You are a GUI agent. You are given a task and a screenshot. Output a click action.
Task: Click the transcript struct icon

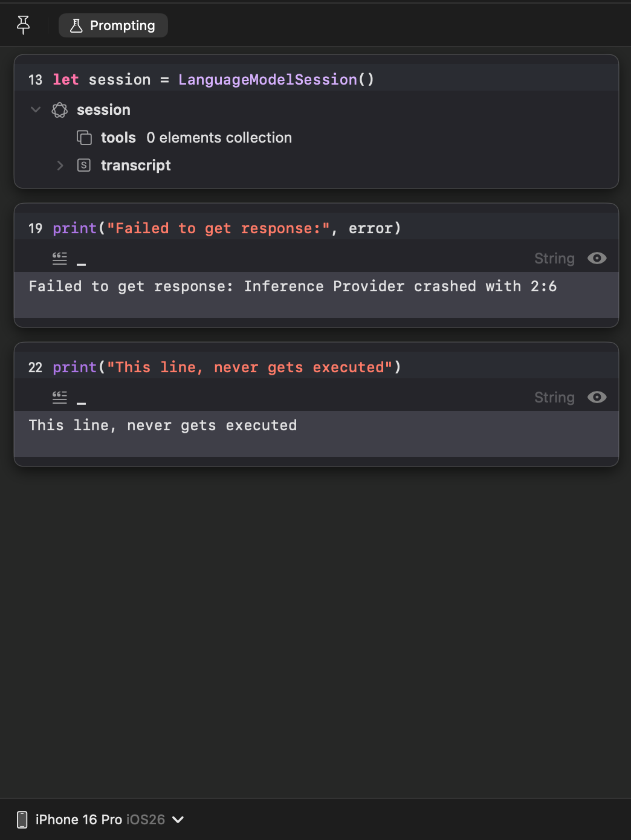84,166
